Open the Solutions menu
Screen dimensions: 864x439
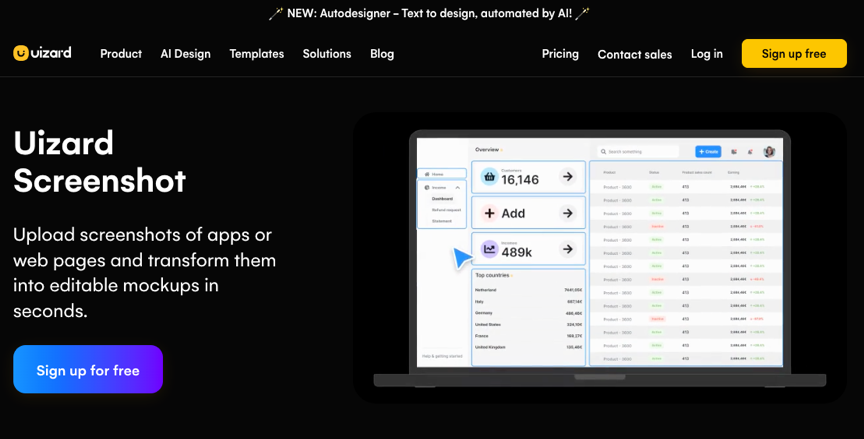327,54
